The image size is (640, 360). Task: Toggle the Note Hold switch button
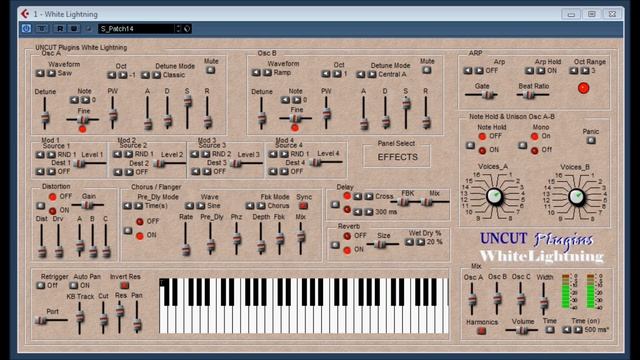[x=470, y=145]
